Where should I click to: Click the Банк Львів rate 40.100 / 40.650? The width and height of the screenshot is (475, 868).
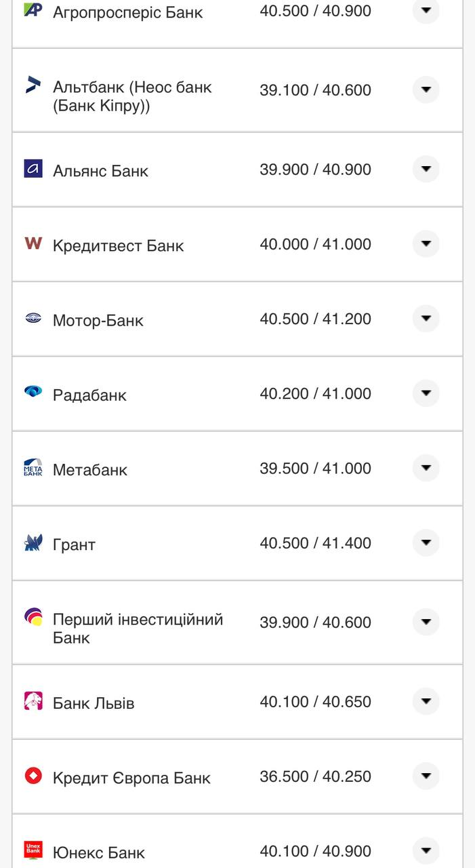[315, 702]
